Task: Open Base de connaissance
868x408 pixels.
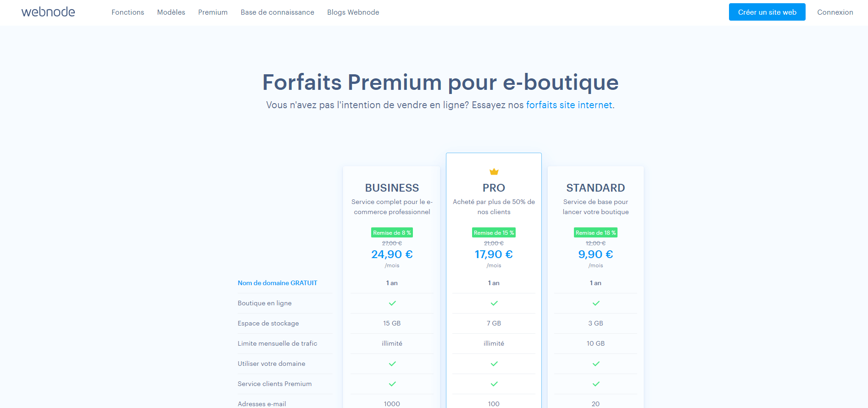Action: pyautogui.click(x=278, y=12)
